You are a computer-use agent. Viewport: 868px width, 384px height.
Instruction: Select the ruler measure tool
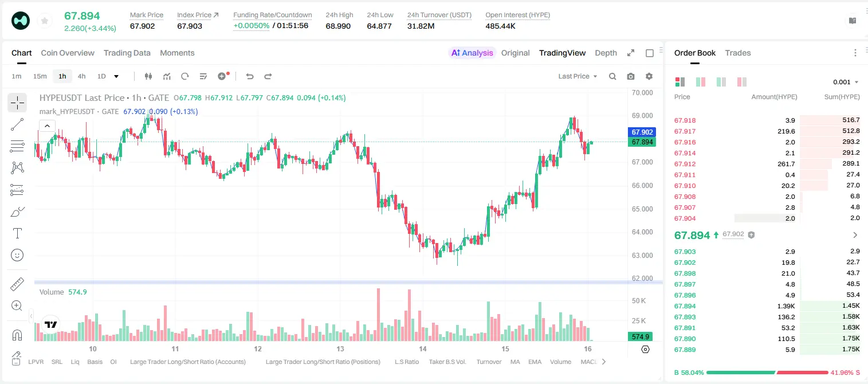[x=17, y=284]
